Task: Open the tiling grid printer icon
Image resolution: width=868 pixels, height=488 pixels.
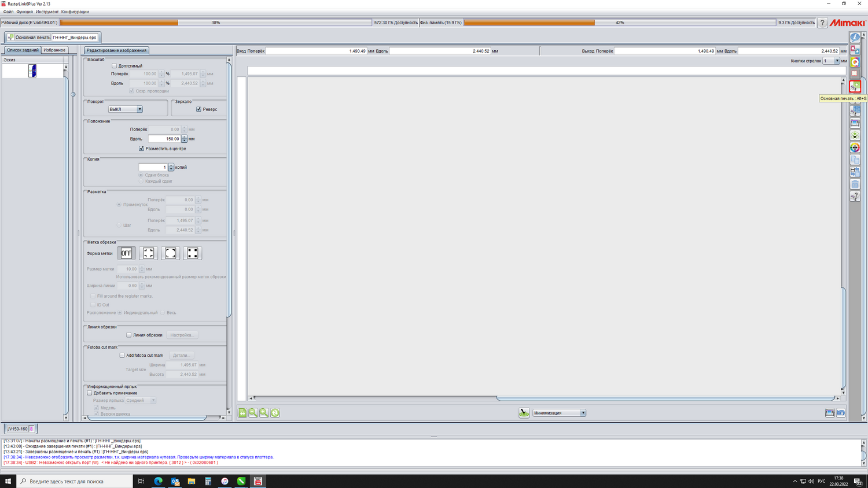Action: click(855, 111)
